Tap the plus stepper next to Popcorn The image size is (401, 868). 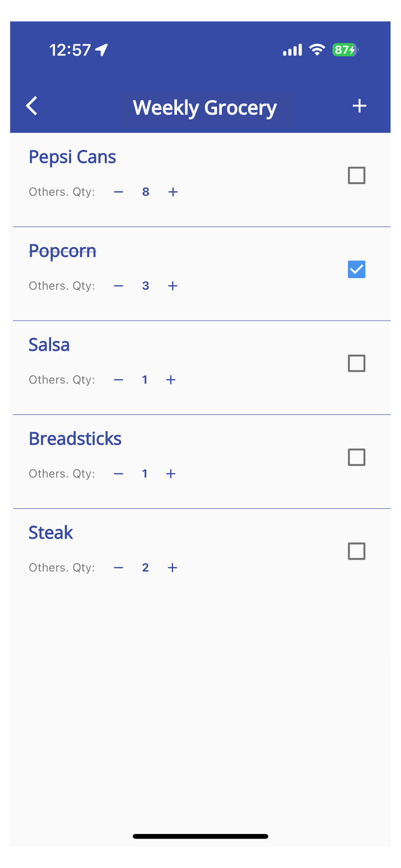[172, 285]
